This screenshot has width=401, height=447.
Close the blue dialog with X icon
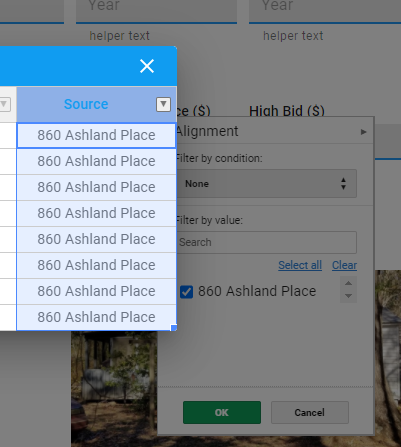[147, 66]
